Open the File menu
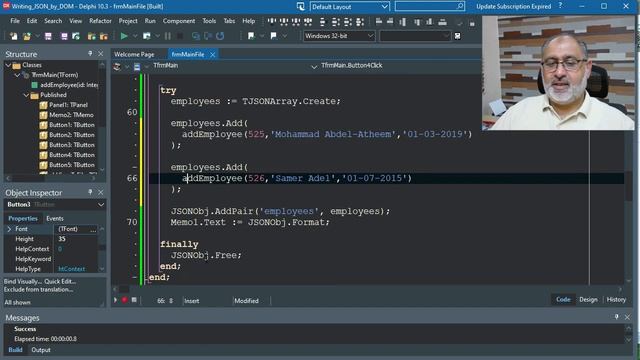 click(15, 21)
